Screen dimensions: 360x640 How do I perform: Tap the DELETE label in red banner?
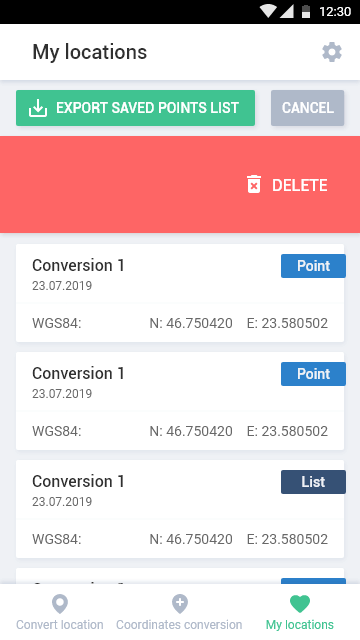300,185
